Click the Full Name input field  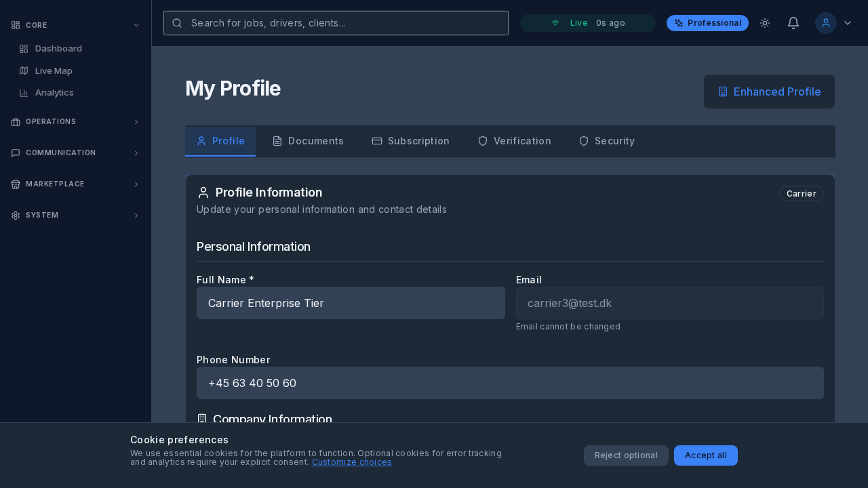pos(351,303)
